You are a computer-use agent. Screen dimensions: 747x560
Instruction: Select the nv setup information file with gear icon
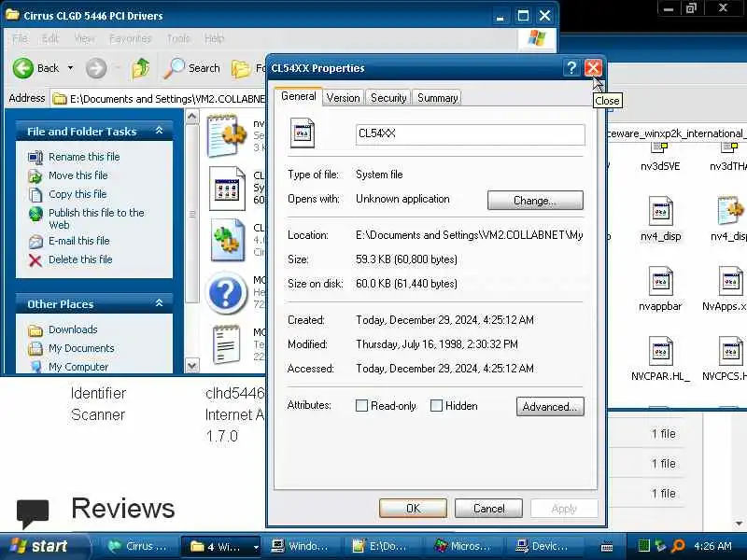tap(227, 135)
